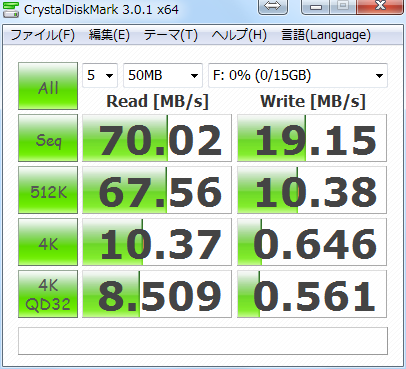Open the テーマ(T) menu
406x369 pixels.
coord(171,35)
